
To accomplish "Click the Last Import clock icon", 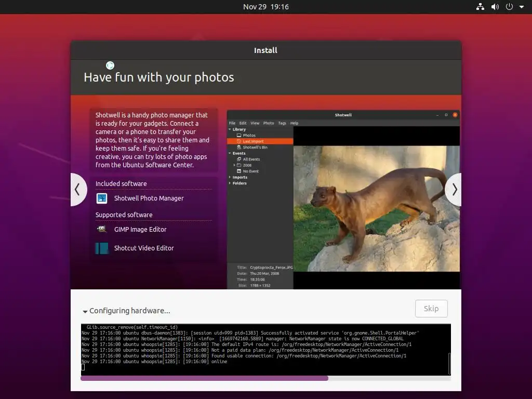I will (x=239, y=141).
